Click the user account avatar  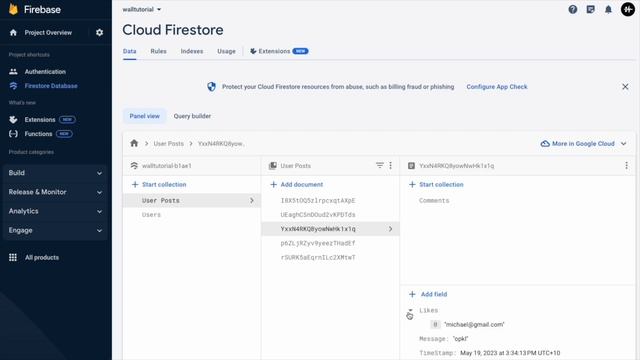click(627, 9)
